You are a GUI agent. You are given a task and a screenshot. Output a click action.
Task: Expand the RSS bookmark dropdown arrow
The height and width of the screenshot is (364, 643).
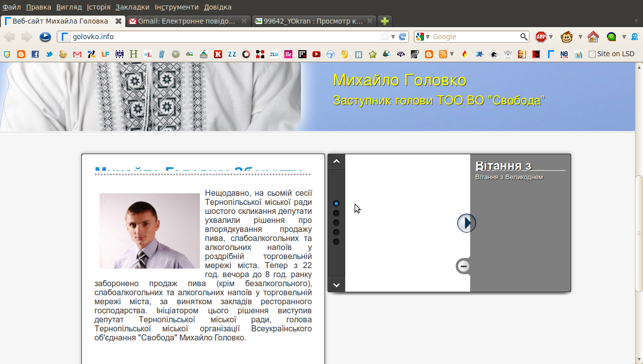point(452,54)
